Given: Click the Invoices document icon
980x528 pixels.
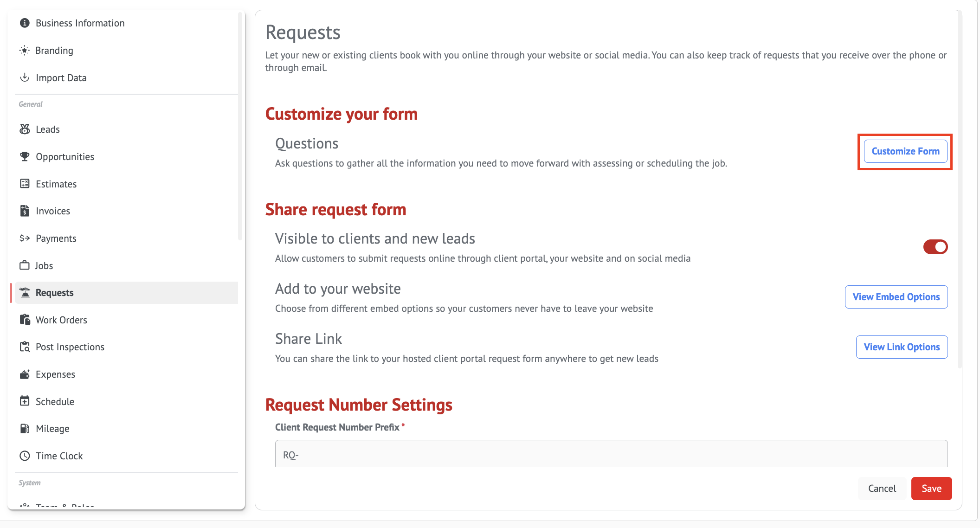Looking at the screenshot, I should [x=25, y=211].
